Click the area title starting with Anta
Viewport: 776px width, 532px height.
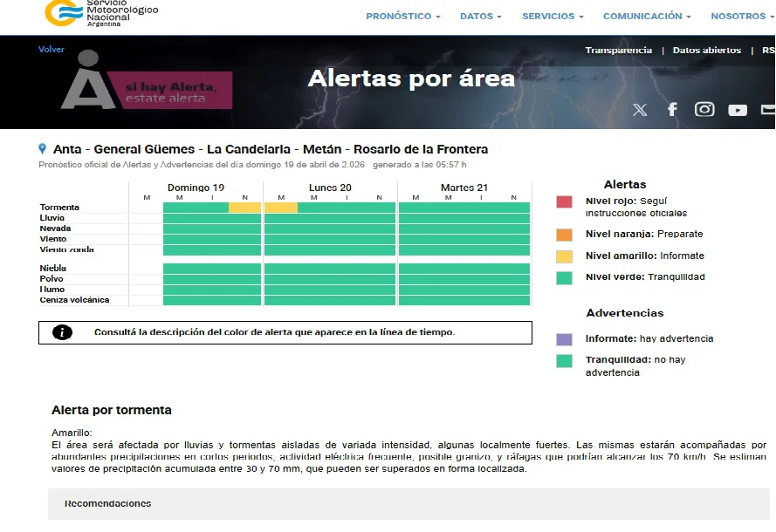(271, 149)
